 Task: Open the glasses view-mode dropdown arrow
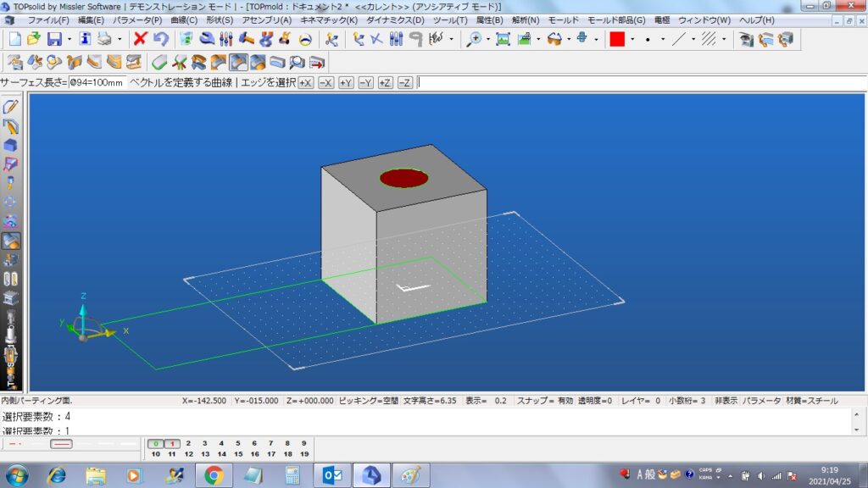tap(569, 39)
